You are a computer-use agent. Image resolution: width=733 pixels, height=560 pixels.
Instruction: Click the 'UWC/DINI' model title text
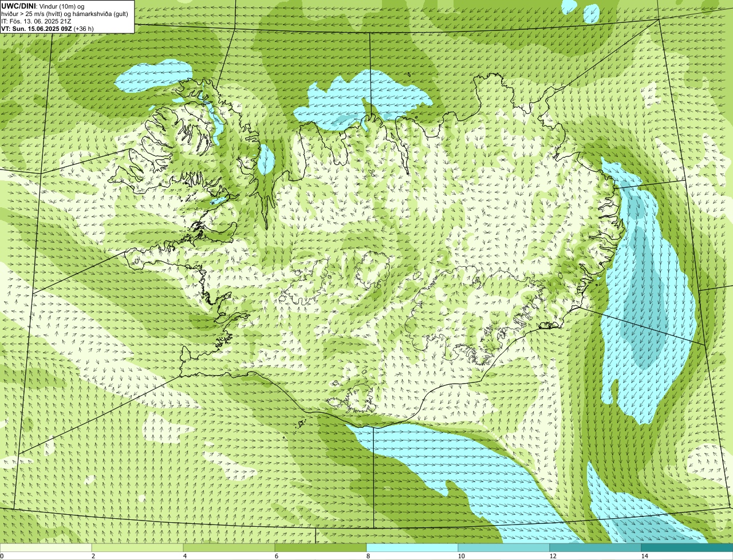click(x=18, y=6)
